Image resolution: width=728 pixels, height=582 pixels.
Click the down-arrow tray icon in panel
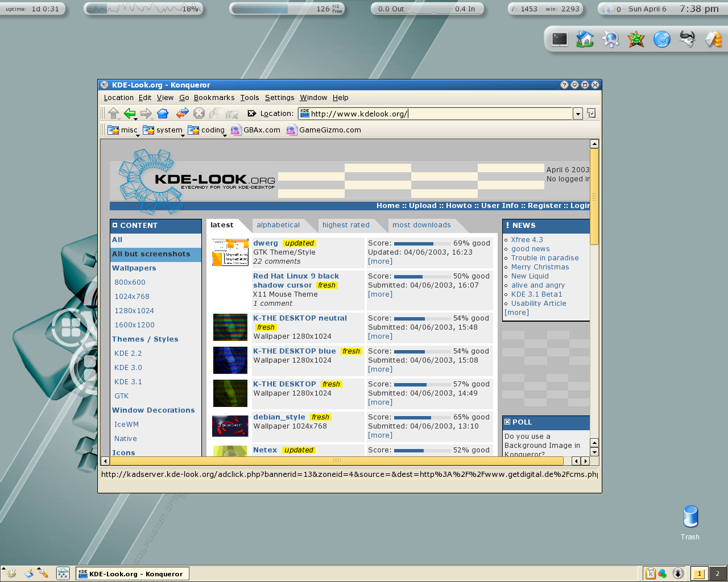coord(678,573)
